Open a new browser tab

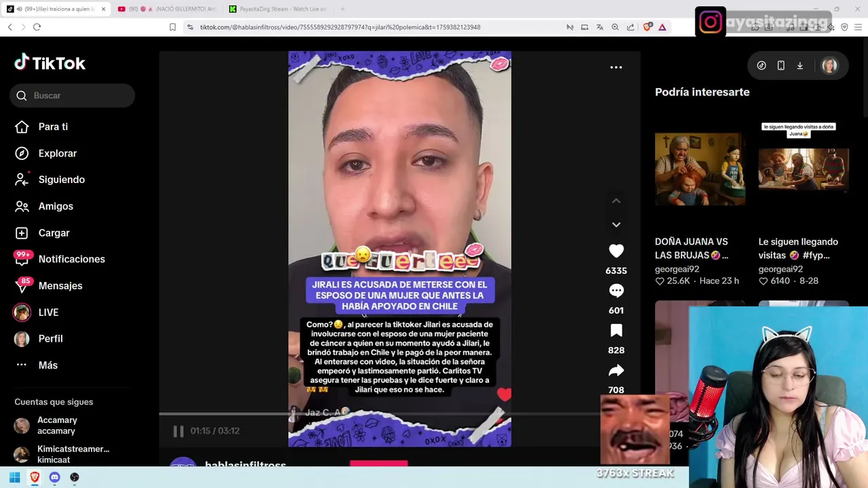pos(342,9)
